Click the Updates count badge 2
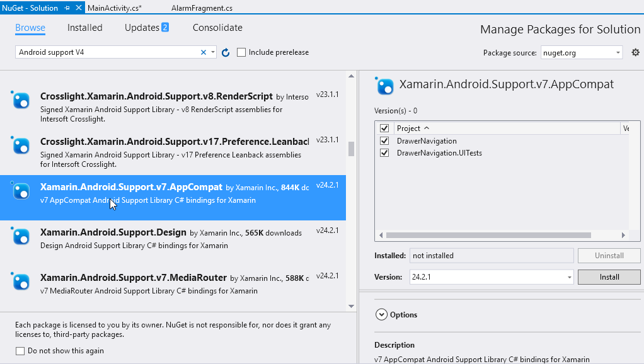 pyautogui.click(x=165, y=27)
